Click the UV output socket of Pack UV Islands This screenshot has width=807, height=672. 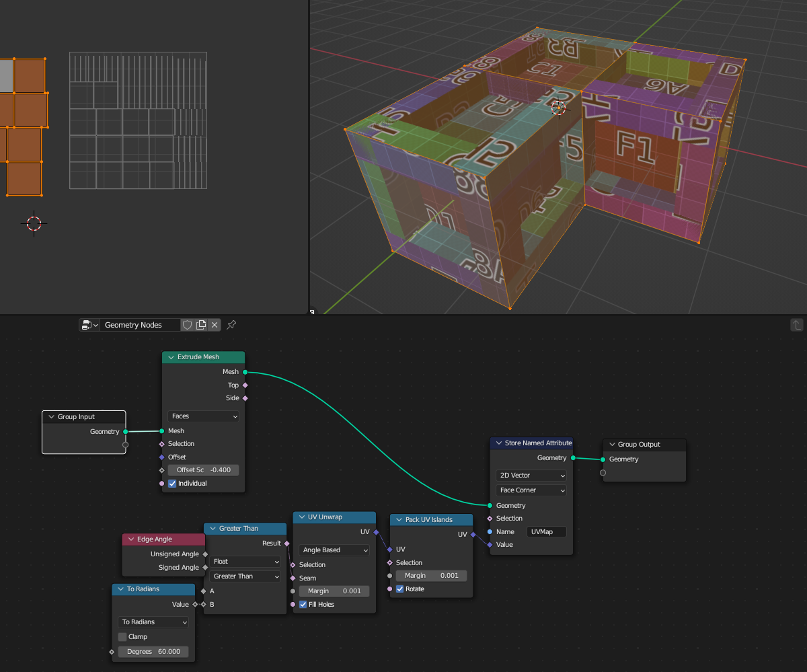(473, 535)
